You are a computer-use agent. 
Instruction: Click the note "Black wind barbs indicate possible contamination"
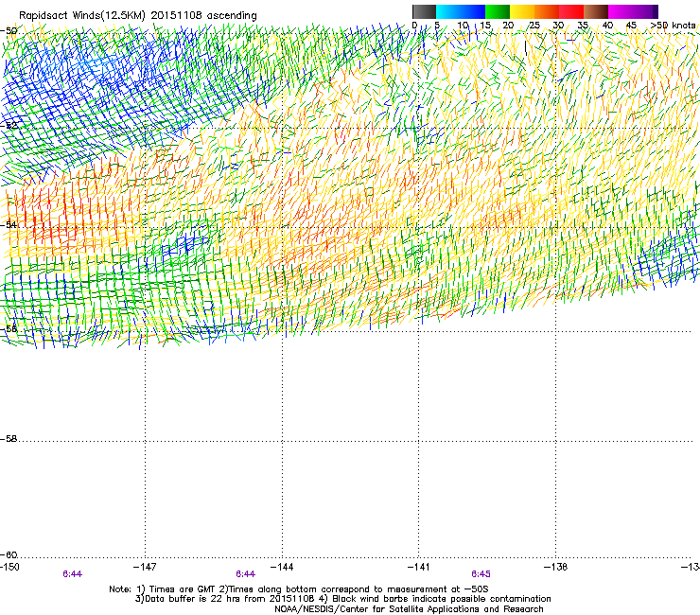[442, 599]
